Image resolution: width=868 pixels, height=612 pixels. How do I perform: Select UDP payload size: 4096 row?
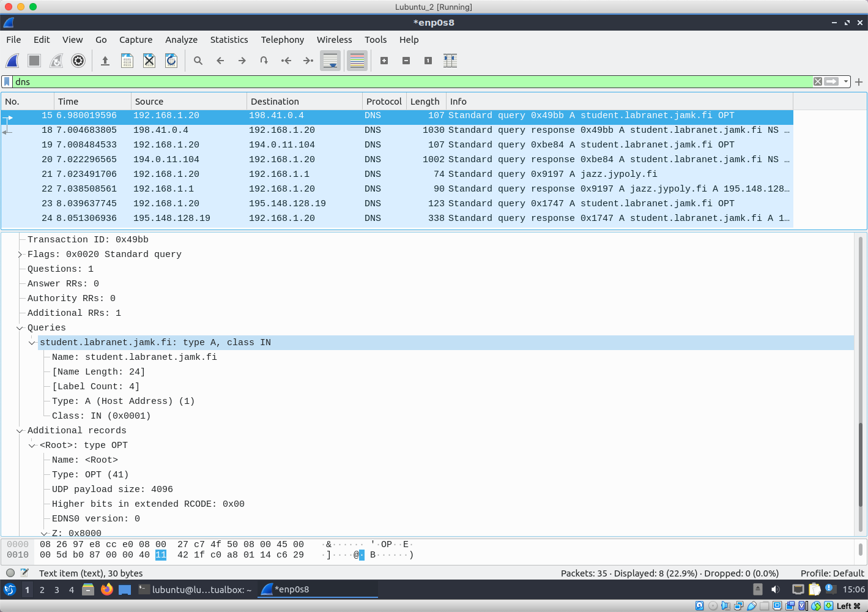point(113,490)
